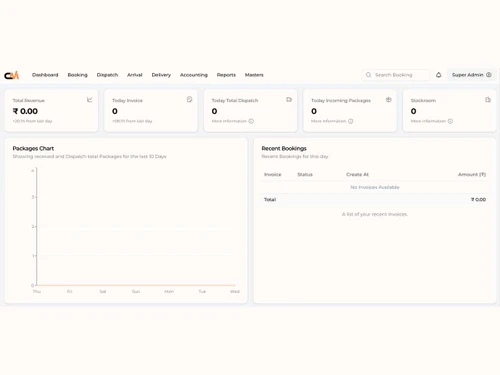Click the Status column header

305,174
